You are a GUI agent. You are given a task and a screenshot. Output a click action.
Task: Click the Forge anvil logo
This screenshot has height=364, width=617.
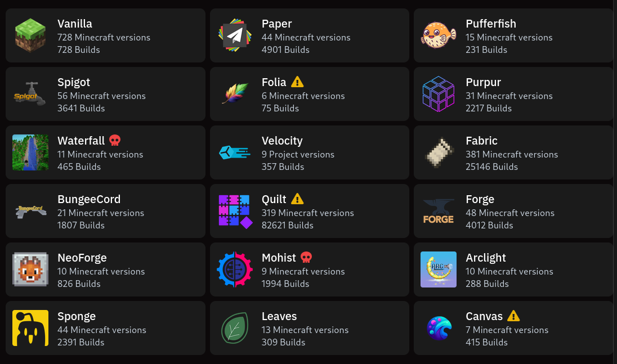point(439,211)
